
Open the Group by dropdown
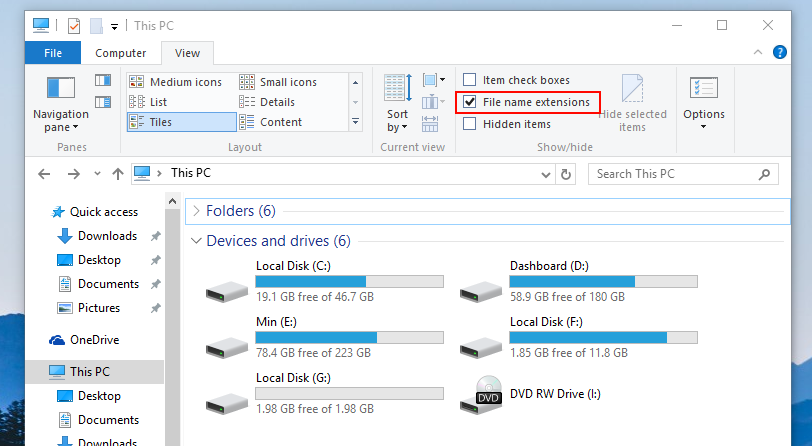tap(433, 80)
